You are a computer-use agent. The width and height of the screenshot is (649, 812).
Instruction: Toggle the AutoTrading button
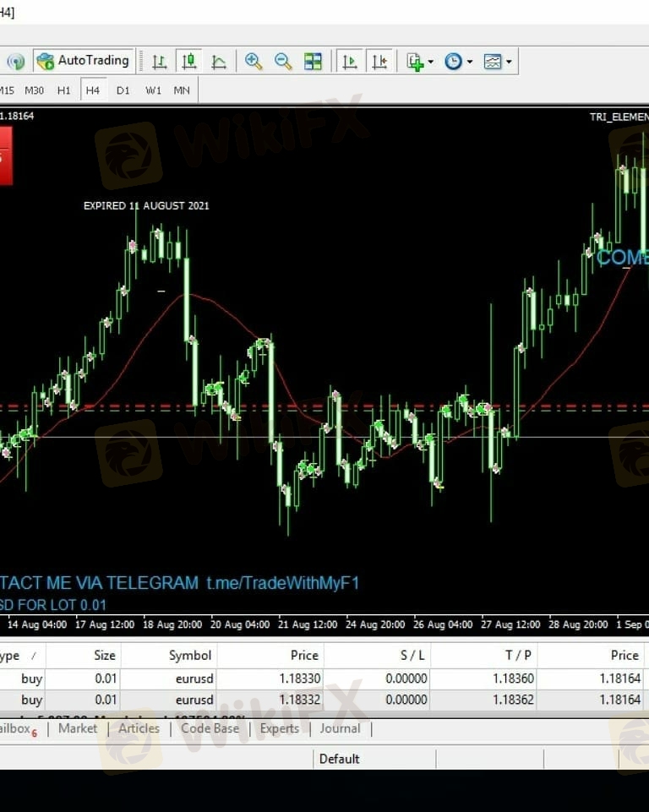coord(83,61)
